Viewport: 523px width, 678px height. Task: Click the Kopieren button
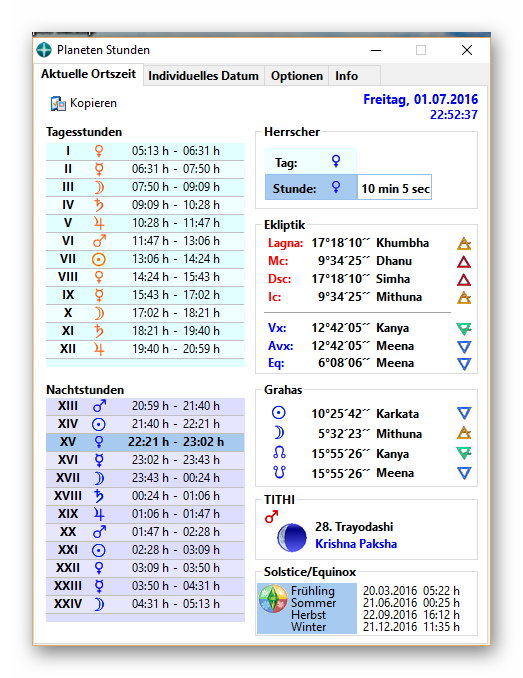tap(83, 103)
